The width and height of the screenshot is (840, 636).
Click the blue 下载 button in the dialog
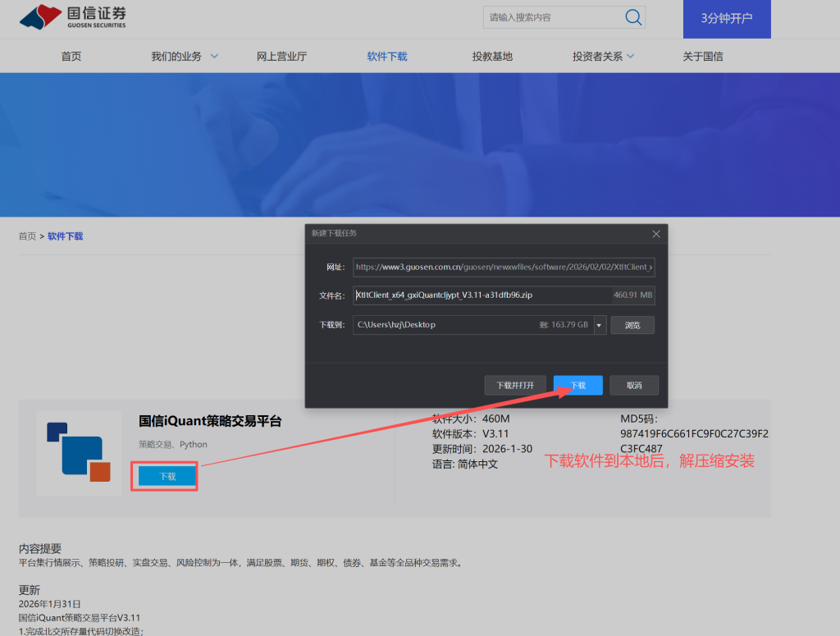click(577, 385)
